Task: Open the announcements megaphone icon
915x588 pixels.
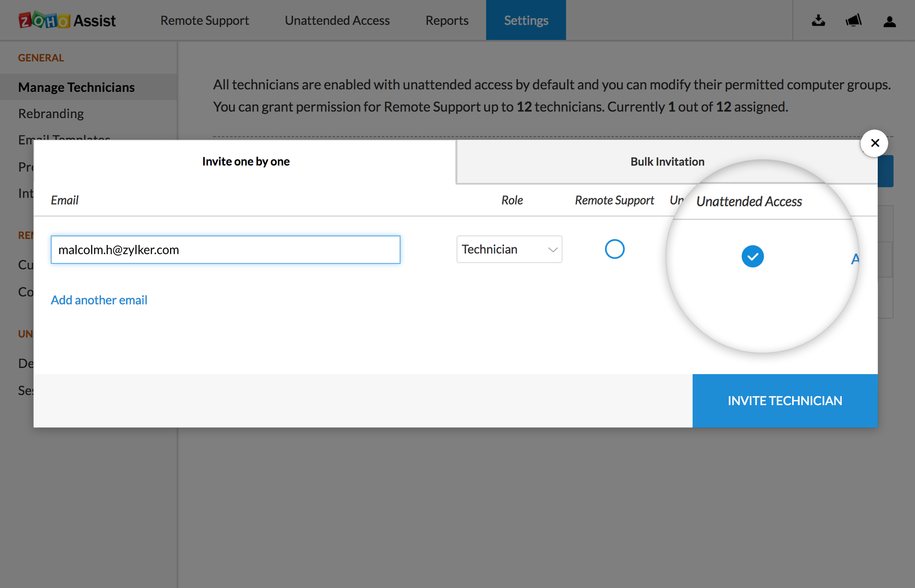Action: (x=853, y=20)
